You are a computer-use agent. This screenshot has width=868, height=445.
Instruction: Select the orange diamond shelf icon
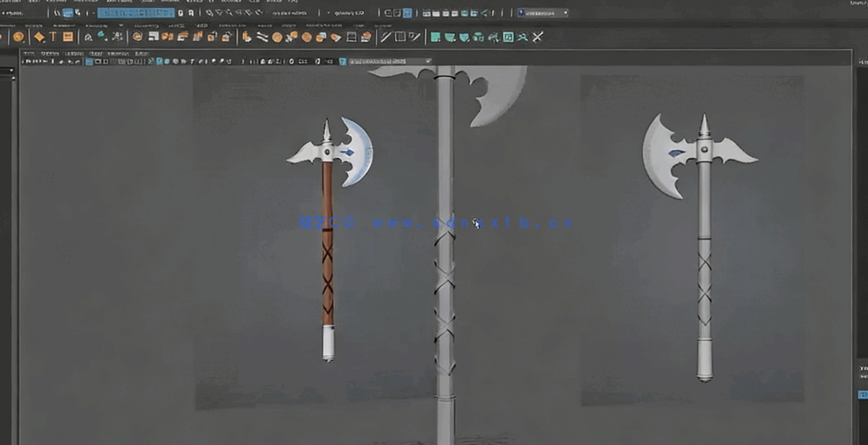tap(38, 38)
